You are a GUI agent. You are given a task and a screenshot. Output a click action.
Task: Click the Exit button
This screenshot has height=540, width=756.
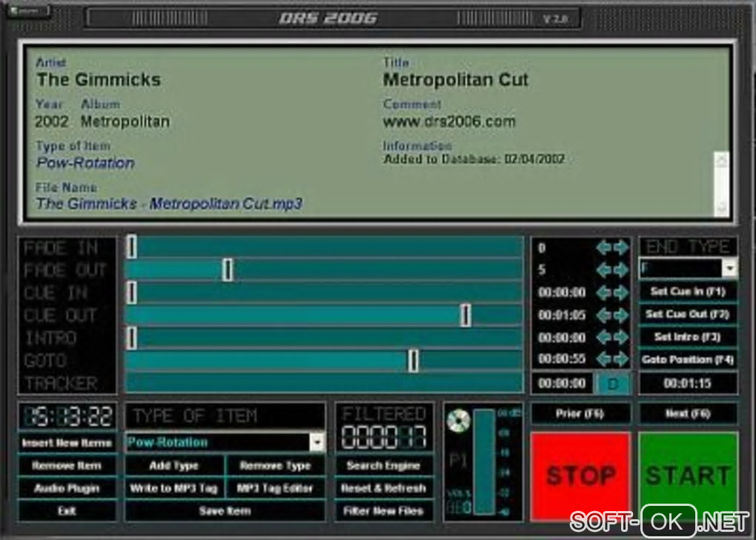[67, 511]
